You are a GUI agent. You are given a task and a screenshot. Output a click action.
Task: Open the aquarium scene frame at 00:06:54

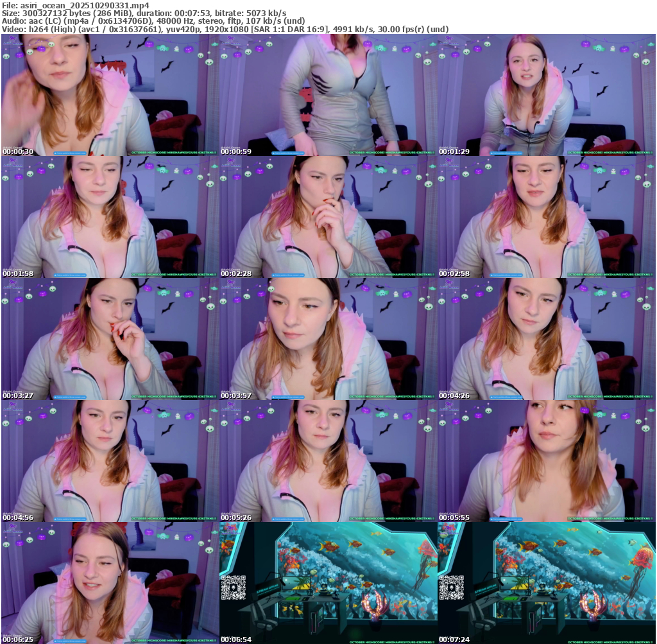click(328, 583)
